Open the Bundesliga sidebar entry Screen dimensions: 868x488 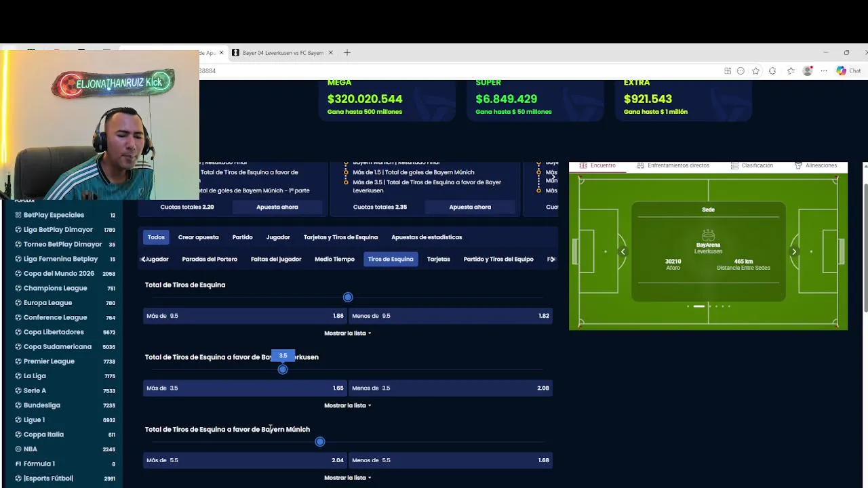coord(65,405)
